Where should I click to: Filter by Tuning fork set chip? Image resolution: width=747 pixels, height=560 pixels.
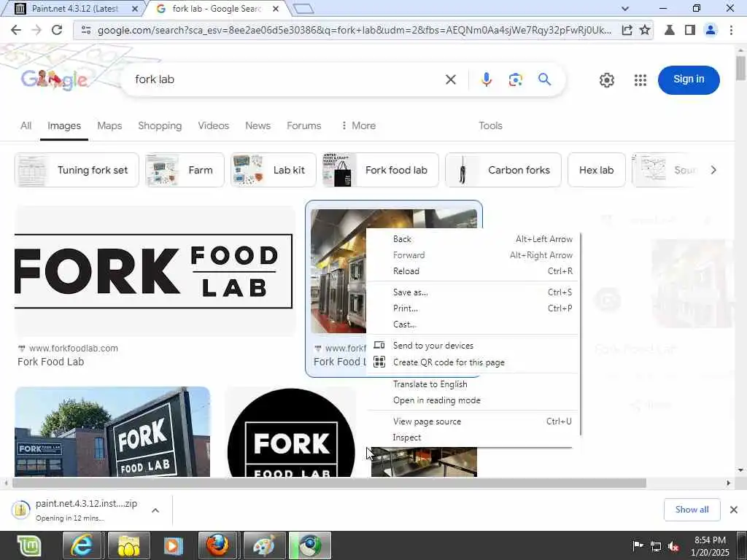click(77, 170)
